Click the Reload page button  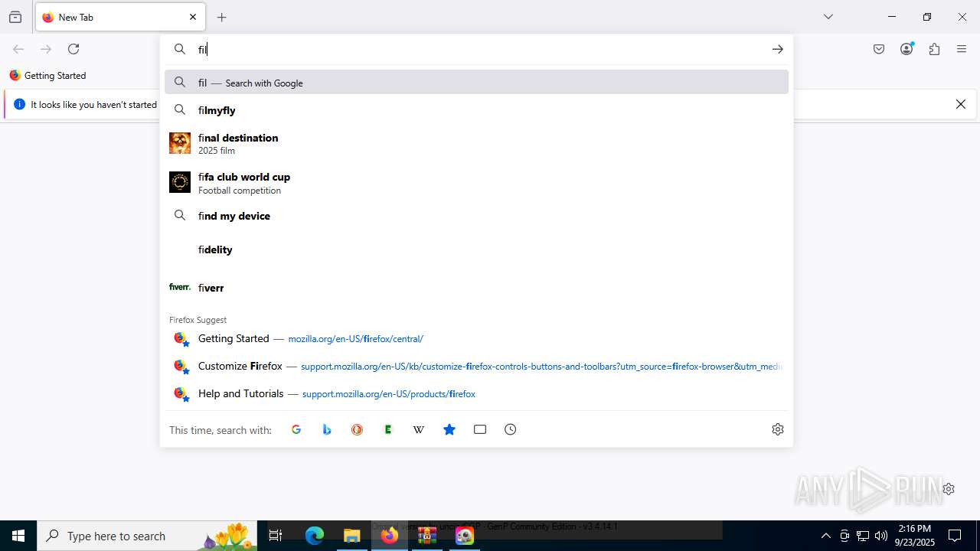point(73,49)
